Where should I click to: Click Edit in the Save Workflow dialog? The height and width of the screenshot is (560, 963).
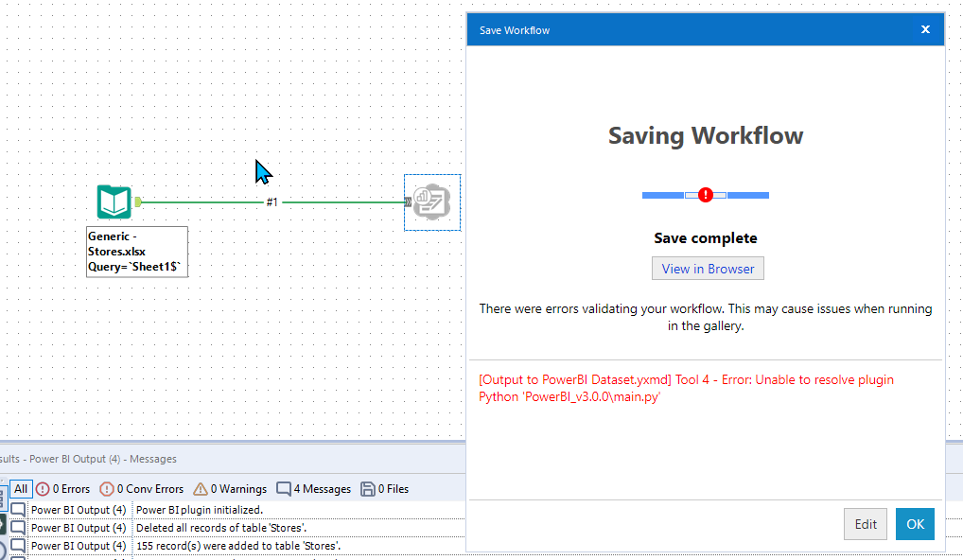click(865, 523)
